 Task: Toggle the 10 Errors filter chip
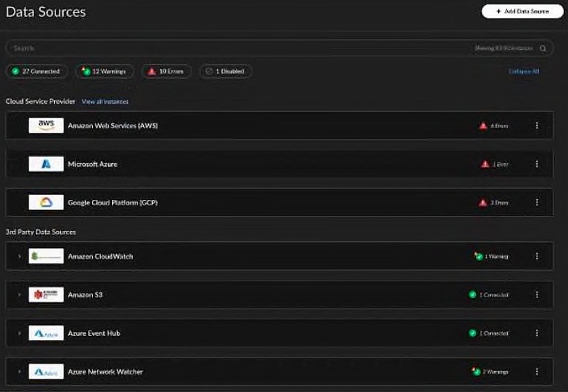point(166,71)
